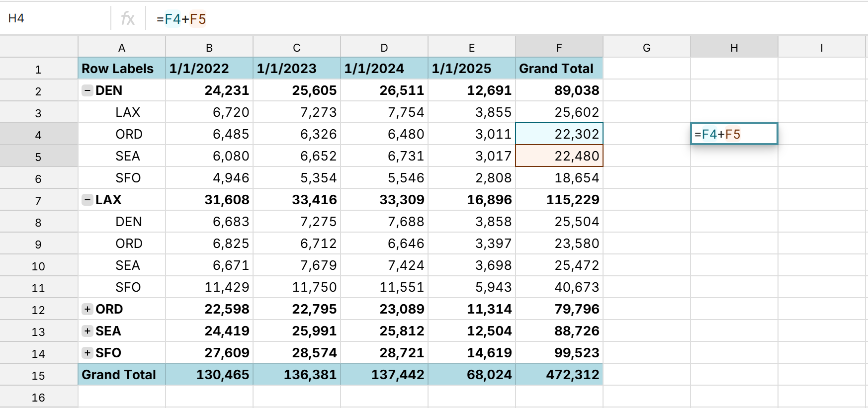
Task: Click cell F5 containing 22,480
Action: tap(559, 156)
